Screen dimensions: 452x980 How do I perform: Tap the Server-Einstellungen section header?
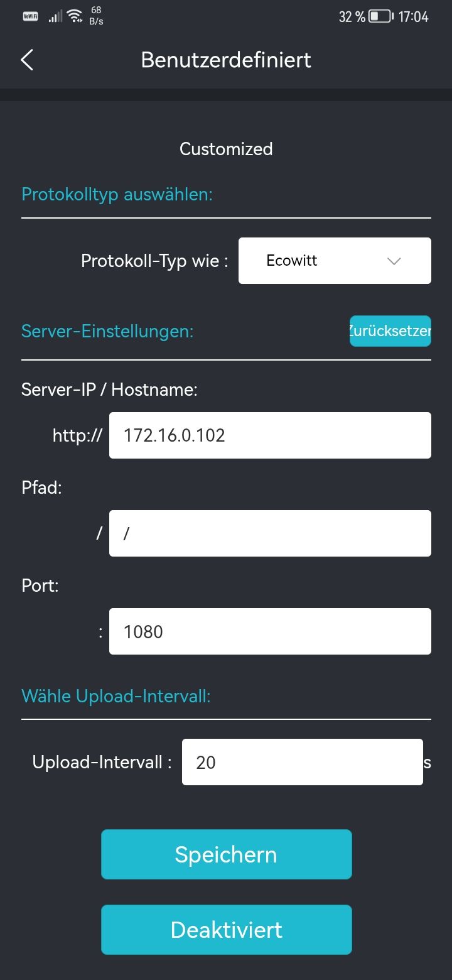pyautogui.click(x=107, y=331)
